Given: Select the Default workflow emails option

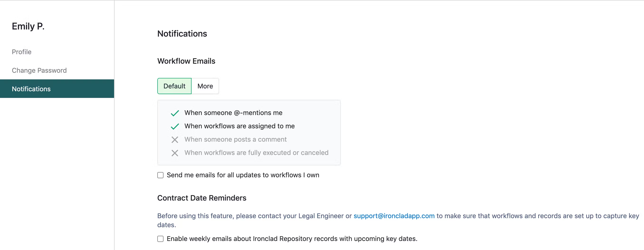Looking at the screenshot, I should pos(174,86).
